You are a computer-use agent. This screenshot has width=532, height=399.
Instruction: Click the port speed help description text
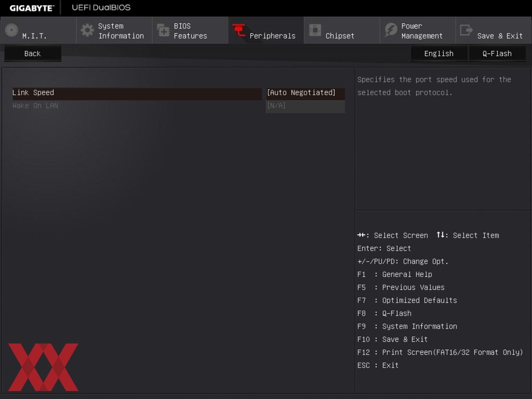click(434, 86)
